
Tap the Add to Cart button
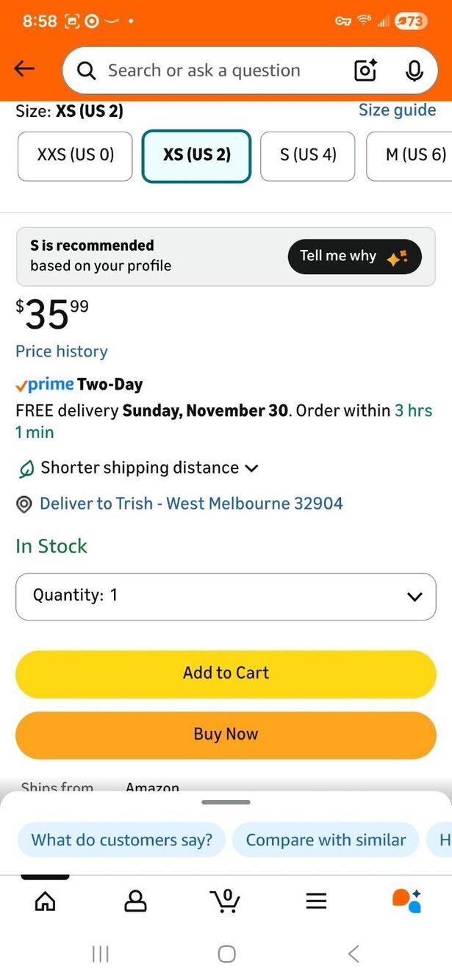pos(226,673)
